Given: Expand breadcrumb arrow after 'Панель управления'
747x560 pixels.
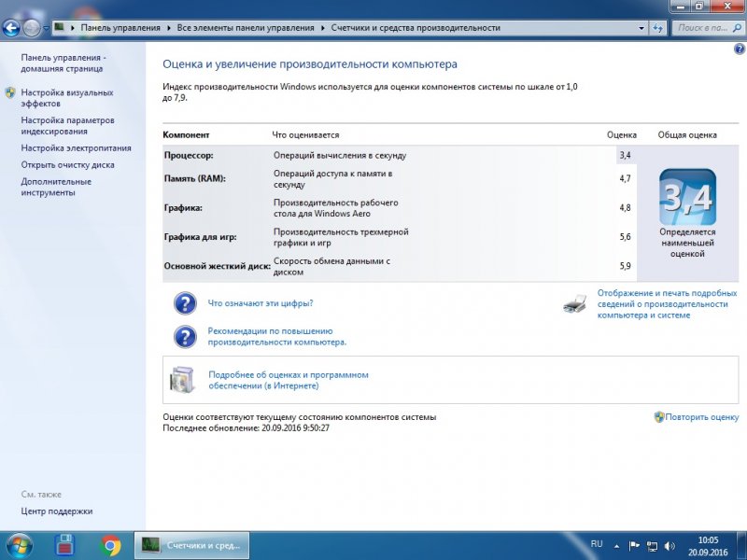Looking at the screenshot, I should point(168,28).
